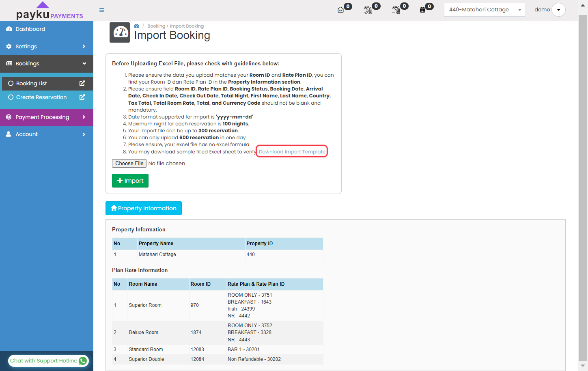Open Create Reservation menu item

47,97
